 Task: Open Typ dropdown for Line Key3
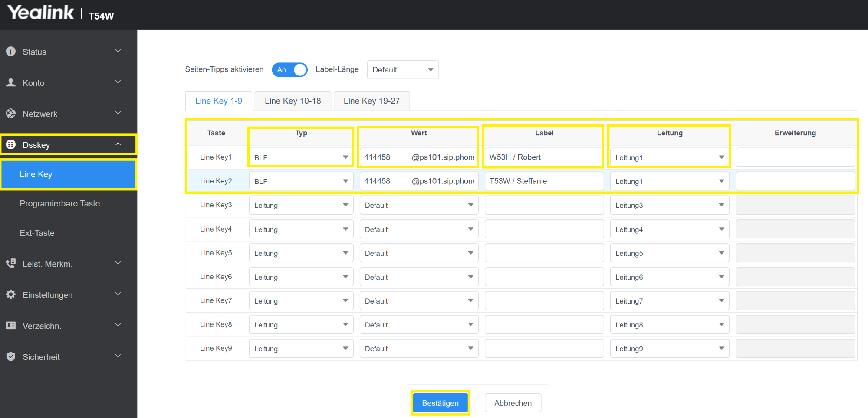[x=301, y=205]
